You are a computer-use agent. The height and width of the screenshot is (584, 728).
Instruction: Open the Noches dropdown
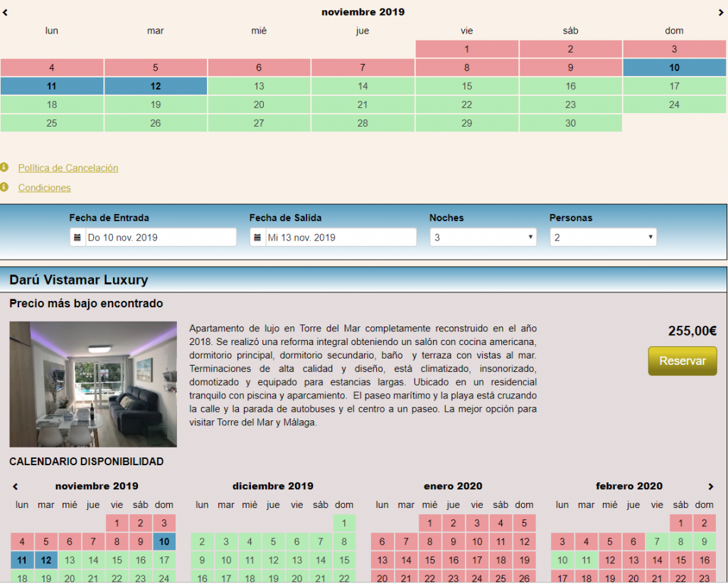pyautogui.click(x=483, y=238)
